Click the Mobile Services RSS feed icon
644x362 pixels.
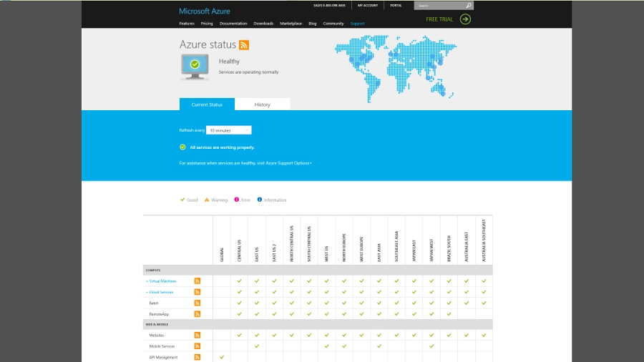pos(197,346)
